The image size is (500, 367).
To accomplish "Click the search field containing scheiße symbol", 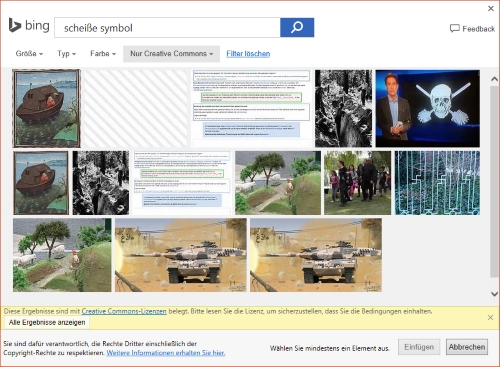I will (167, 28).
